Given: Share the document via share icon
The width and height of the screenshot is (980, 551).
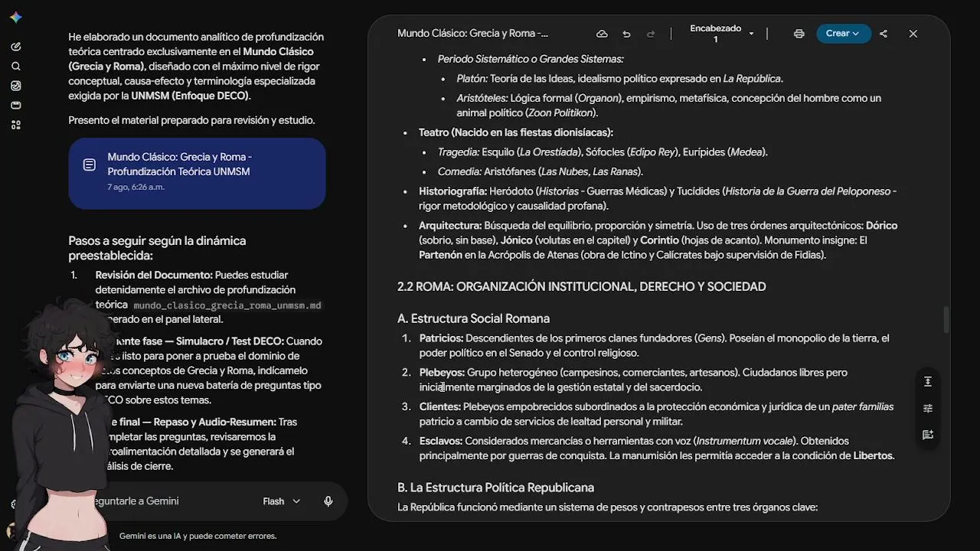Looking at the screenshot, I should pyautogui.click(x=884, y=34).
